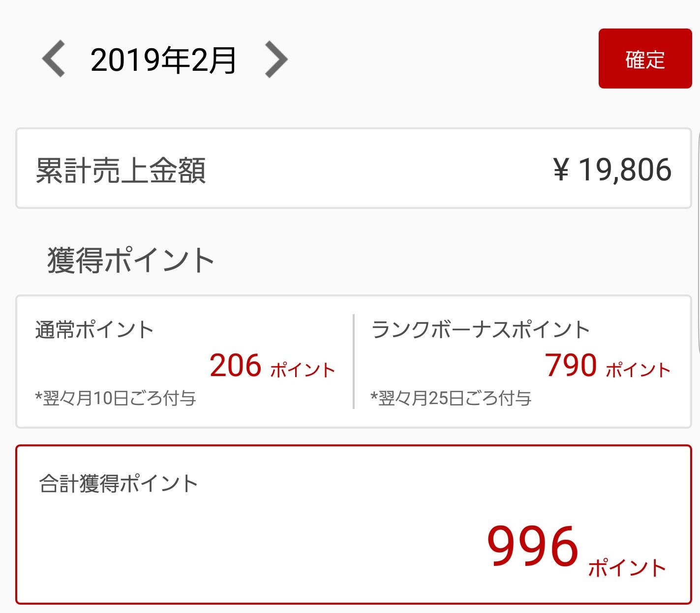Click the divider between 通常 and ランクボーナス
The image size is (700, 613).
pyautogui.click(x=354, y=361)
